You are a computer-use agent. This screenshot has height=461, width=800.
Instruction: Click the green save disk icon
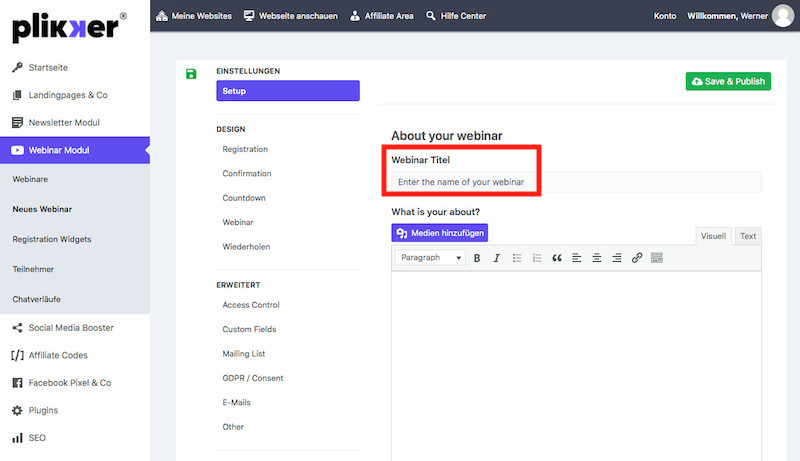(191, 74)
